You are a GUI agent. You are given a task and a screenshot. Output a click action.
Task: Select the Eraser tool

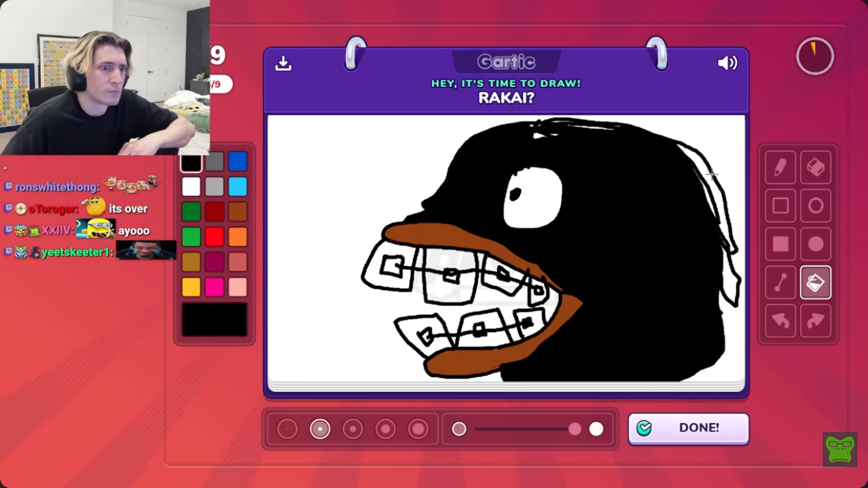pyautogui.click(x=815, y=167)
